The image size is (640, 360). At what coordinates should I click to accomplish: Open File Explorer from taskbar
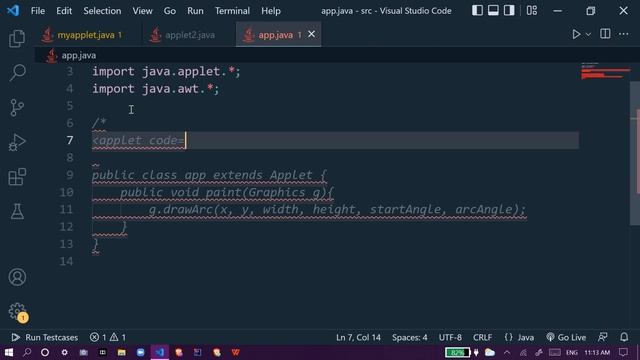121,352
